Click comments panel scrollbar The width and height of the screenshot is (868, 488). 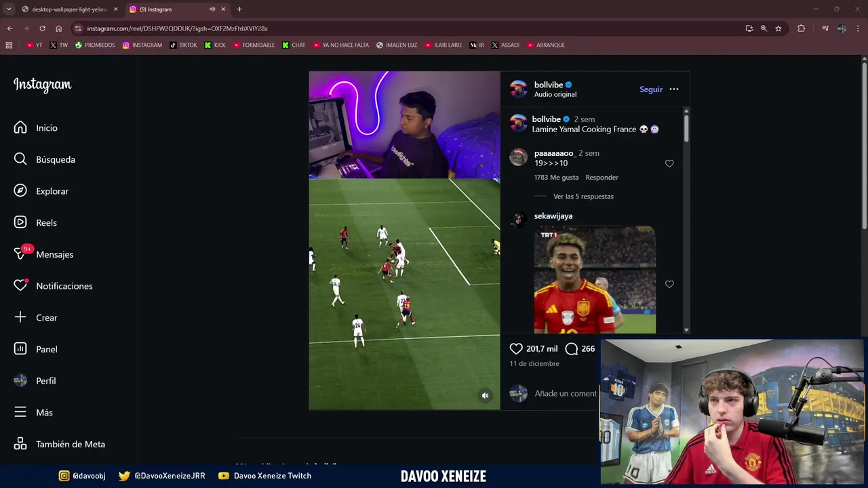click(x=686, y=128)
